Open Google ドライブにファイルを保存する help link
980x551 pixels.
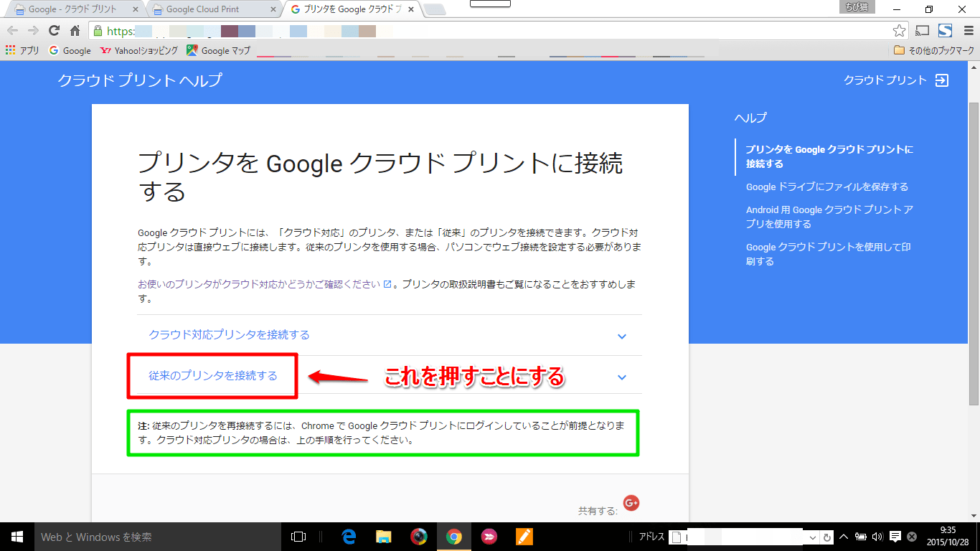coord(826,187)
